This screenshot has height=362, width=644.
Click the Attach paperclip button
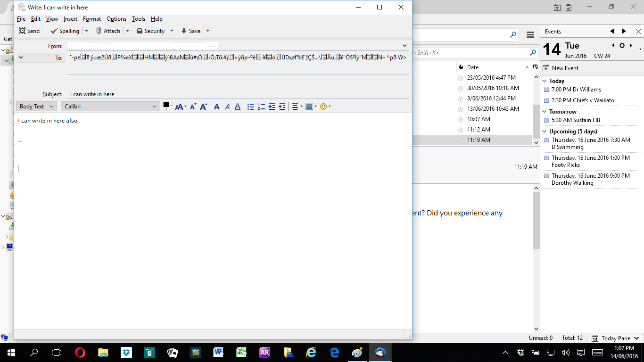pos(108,31)
